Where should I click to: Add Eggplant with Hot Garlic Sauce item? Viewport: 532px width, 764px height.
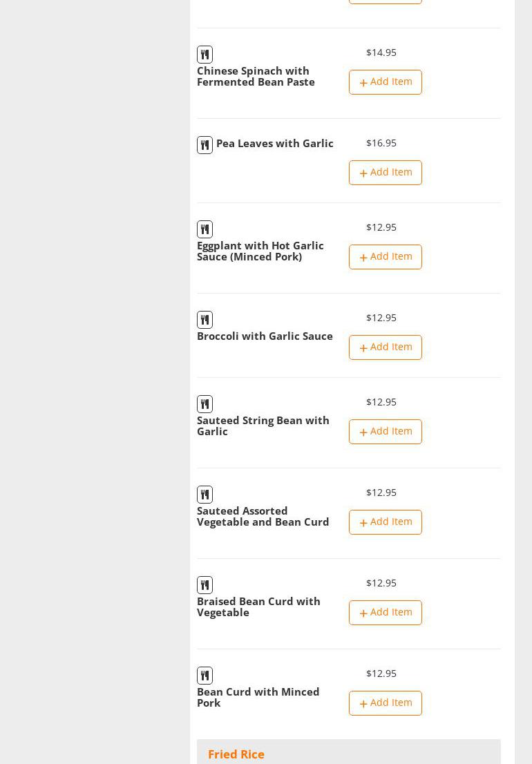pos(385,257)
